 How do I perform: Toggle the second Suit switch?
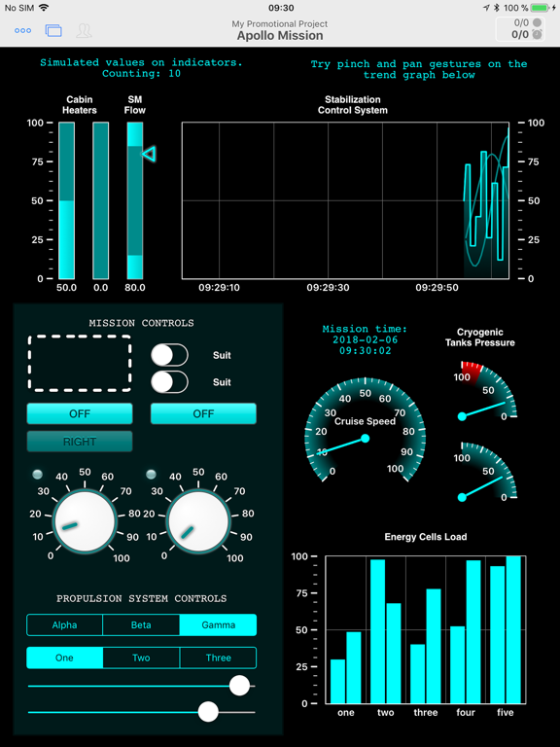[x=169, y=382]
